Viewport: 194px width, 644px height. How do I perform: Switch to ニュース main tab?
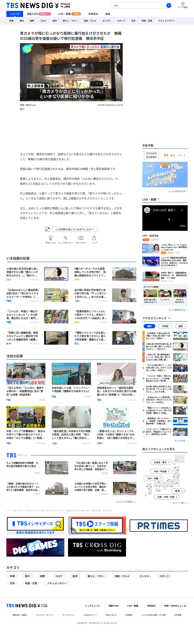15,14
